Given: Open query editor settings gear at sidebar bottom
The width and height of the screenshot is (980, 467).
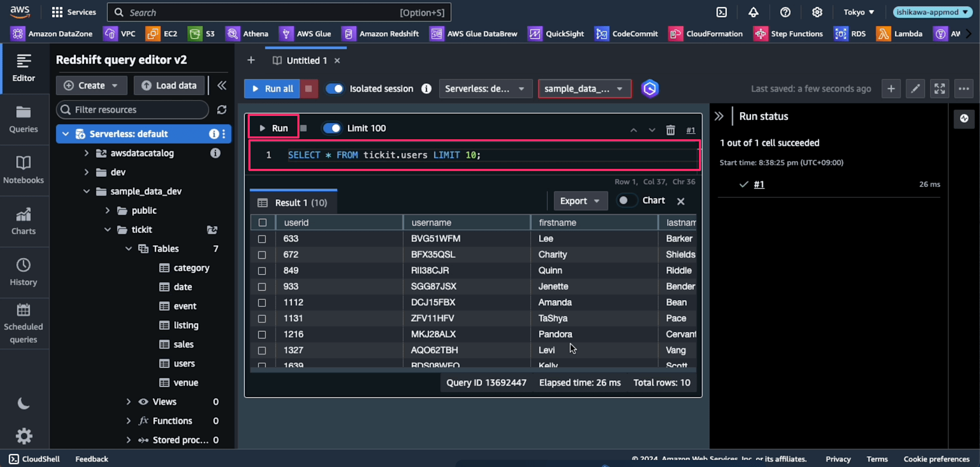Looking at the screenshot, I should [x=24, y=436].
